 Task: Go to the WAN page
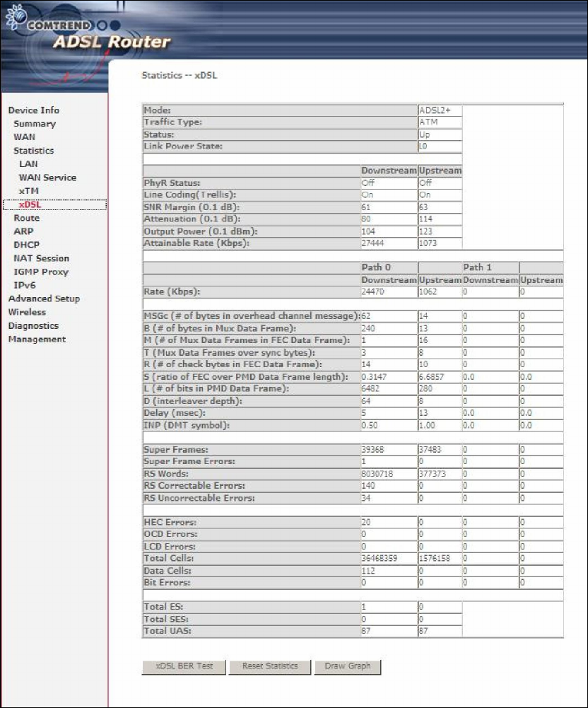(x=24, y=137)
